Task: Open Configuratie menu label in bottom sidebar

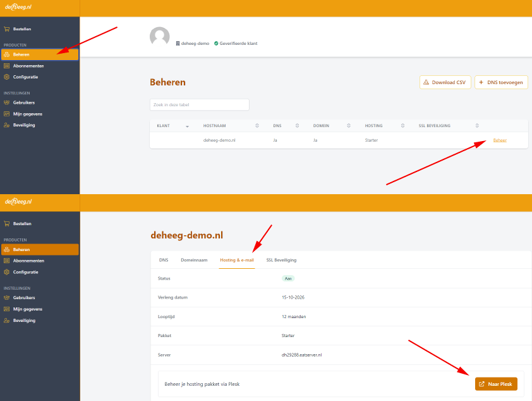Action: [x=26, y=272]
